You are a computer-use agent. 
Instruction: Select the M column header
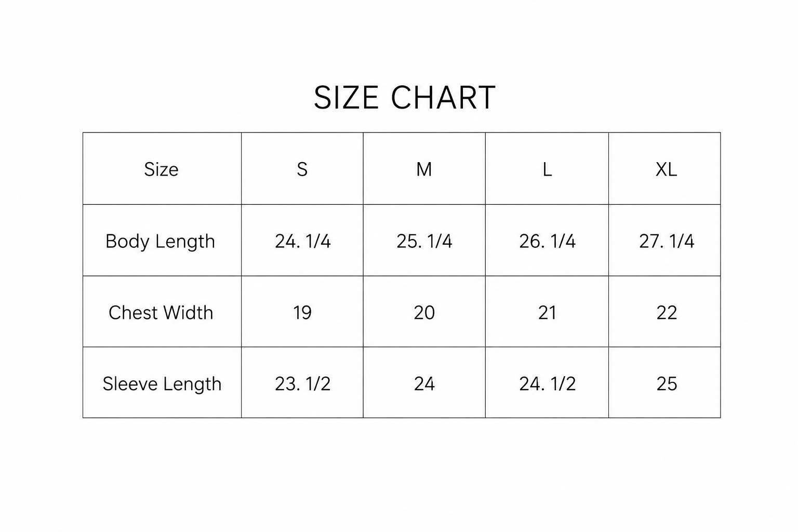tap(424, 169)
